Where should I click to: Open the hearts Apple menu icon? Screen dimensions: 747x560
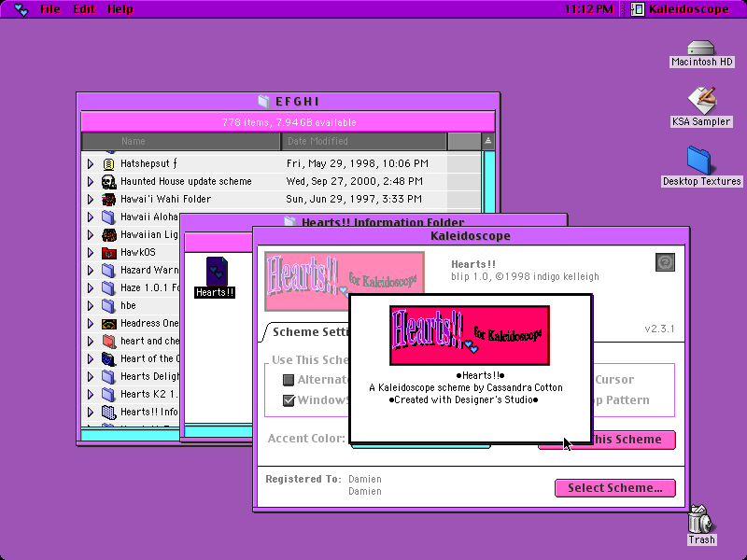[21, 9]
